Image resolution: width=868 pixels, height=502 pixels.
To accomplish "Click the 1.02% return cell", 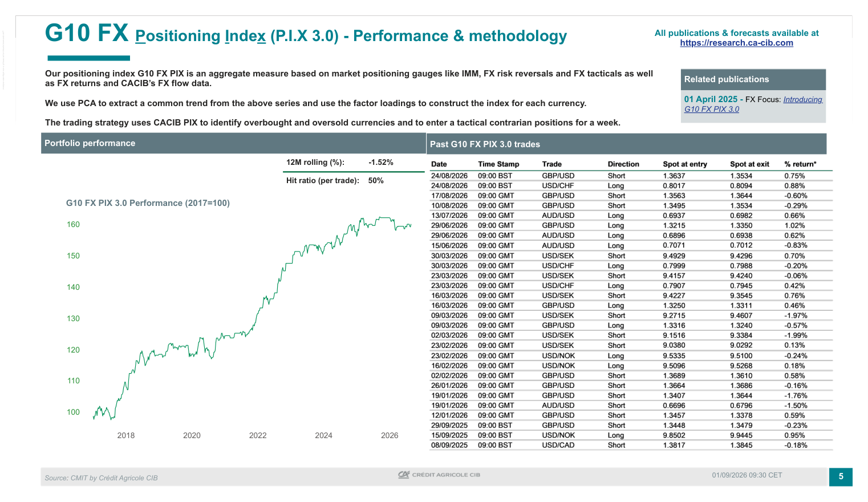I will tap(794, 226).
